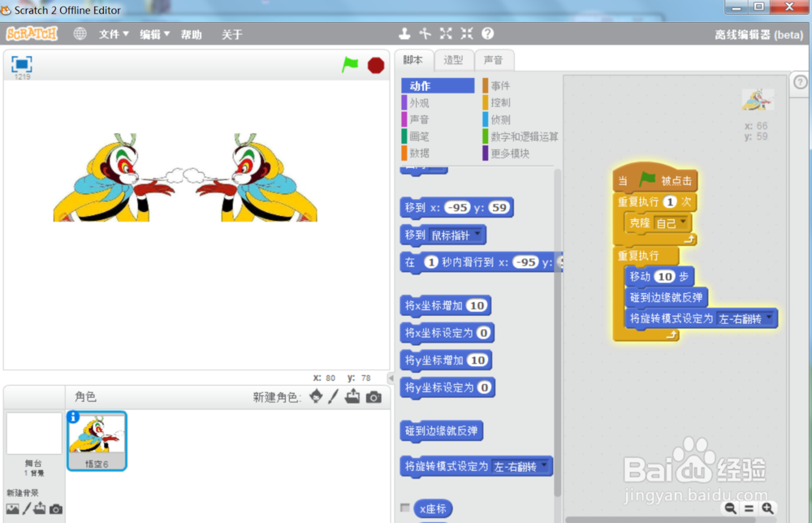The height and width of the screenshot is (523, 812).
Task: Open the 文件 menu
Action: [114, 35]
